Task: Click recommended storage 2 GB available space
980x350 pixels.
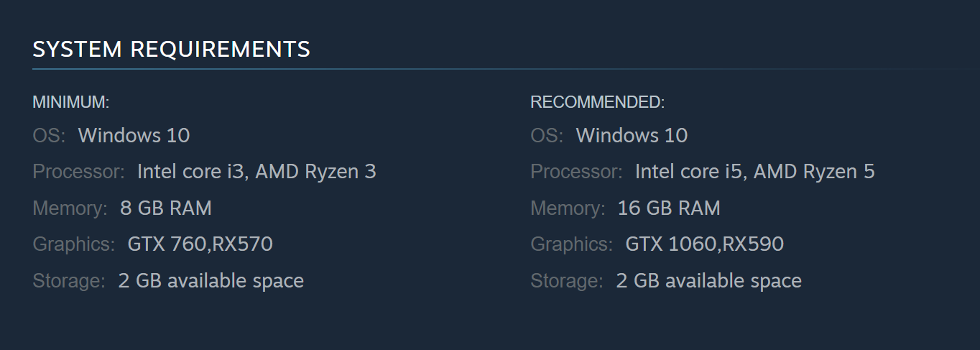Action: pos(708,281)
